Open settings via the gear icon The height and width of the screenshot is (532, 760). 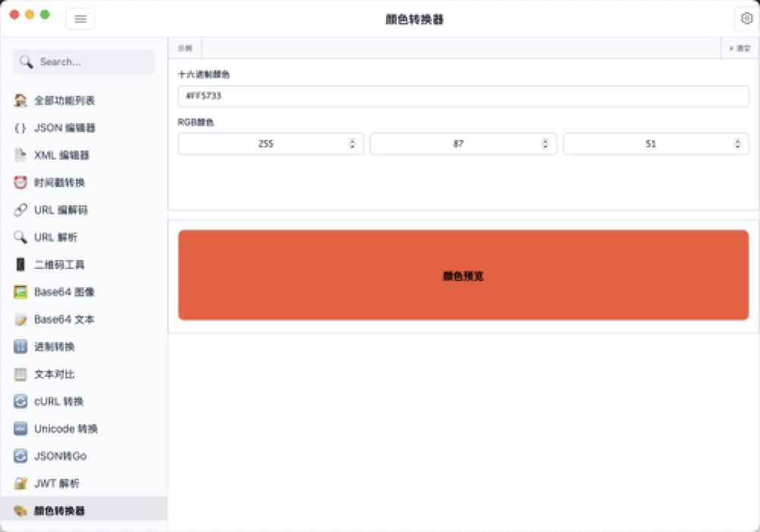click(746, 19)
